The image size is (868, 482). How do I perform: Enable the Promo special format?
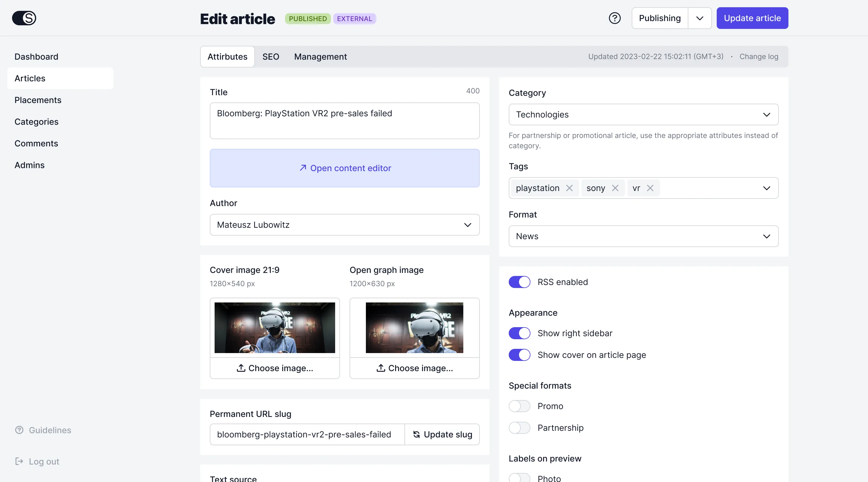tap(519, 406)
